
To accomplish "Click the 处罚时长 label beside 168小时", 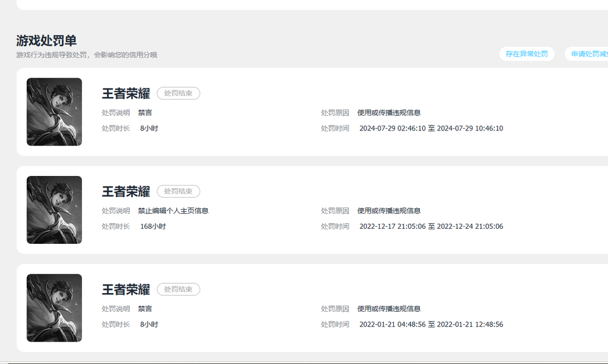I will tap(116, 226).
